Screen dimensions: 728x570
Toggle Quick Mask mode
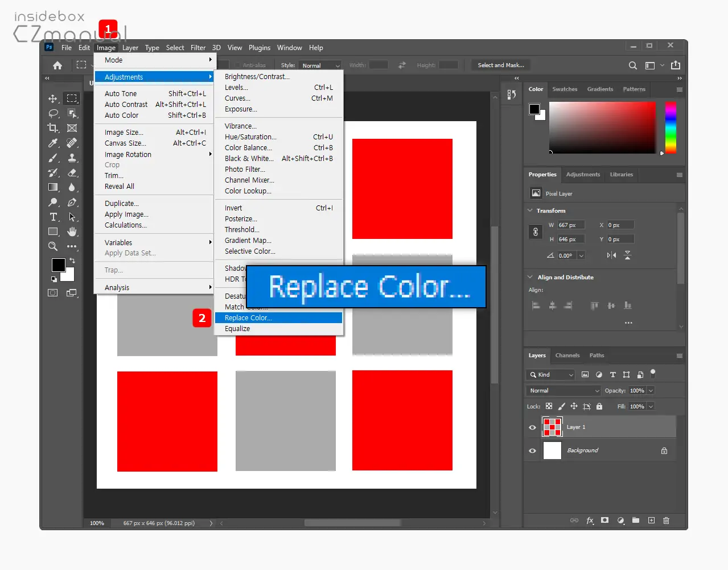(53, 293)
